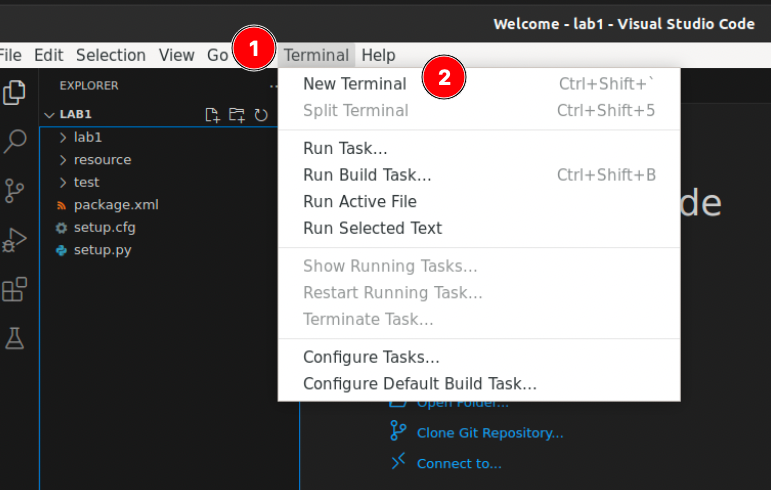Open the Run and Debug view

[14, 240]
